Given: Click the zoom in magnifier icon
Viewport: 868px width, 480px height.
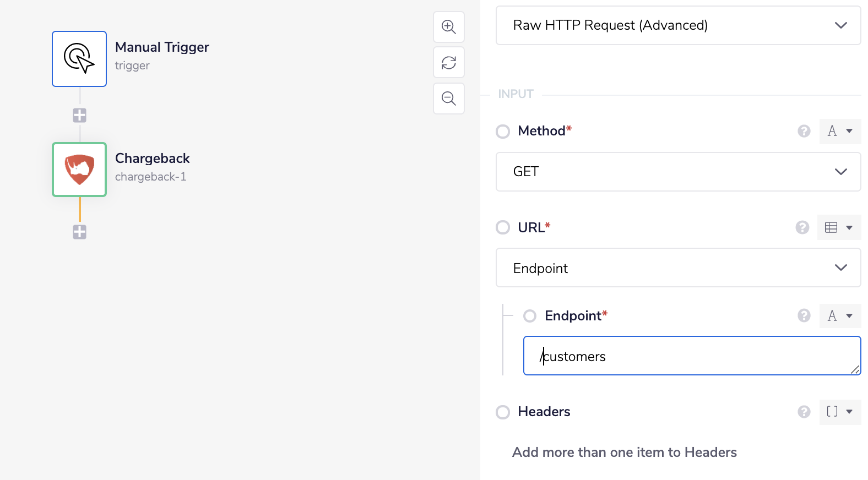Looking at the screenshot, I should [449, 27].
